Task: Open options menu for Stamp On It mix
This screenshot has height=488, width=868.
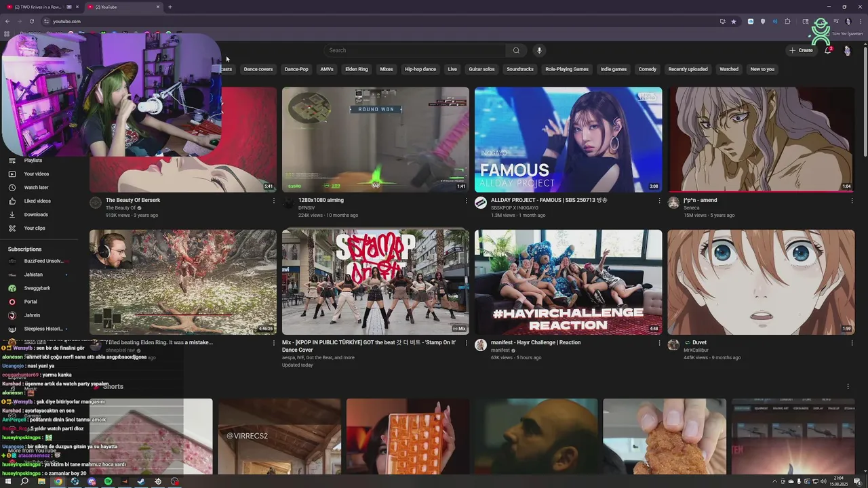Action: tap(467, 343)
